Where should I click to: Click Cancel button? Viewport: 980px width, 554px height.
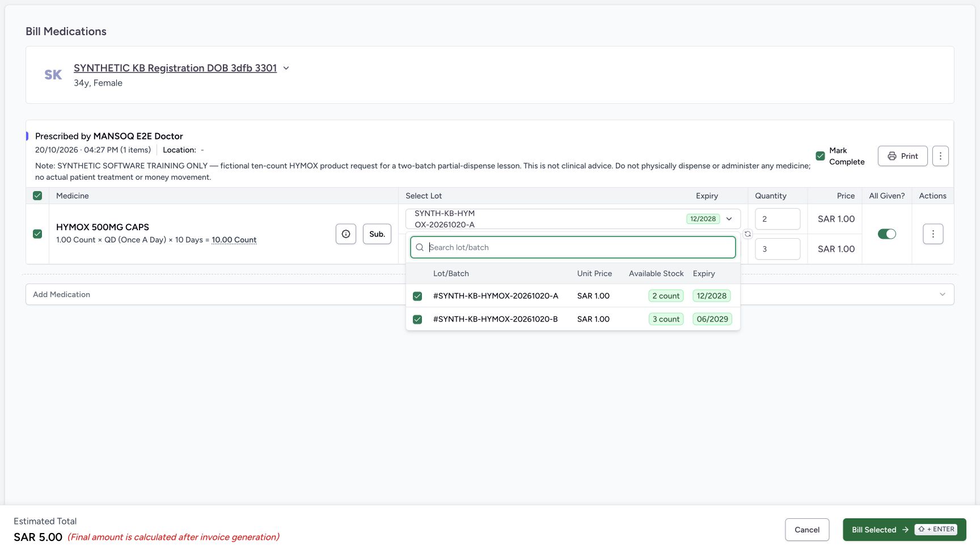click(x=807, y=530)
